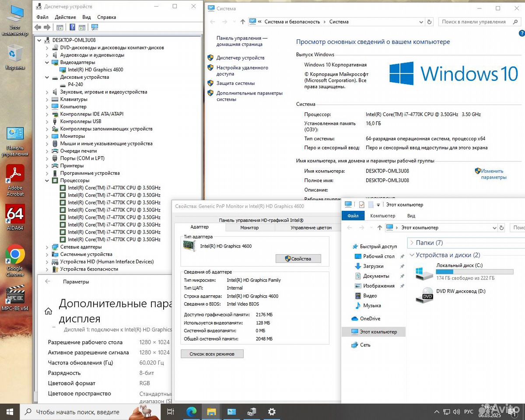Click Back arrow in Device Manager toolbar

point(38,27)
